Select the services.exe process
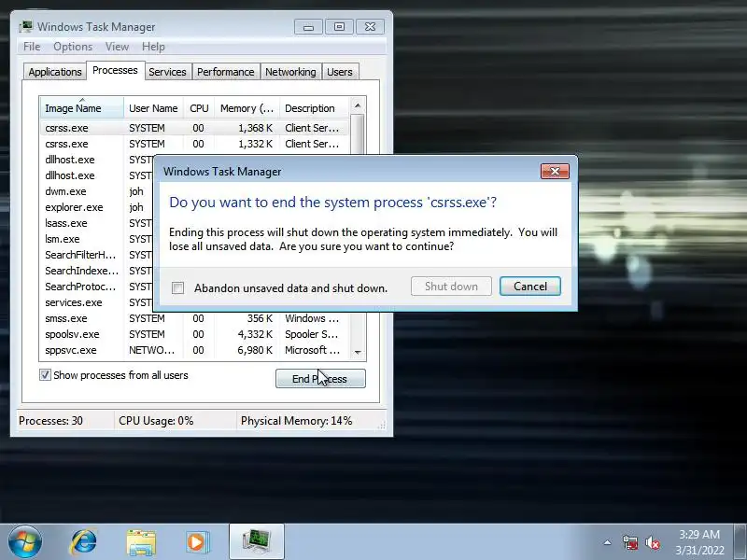Screen dimensions: 747x560 [97, 302]
